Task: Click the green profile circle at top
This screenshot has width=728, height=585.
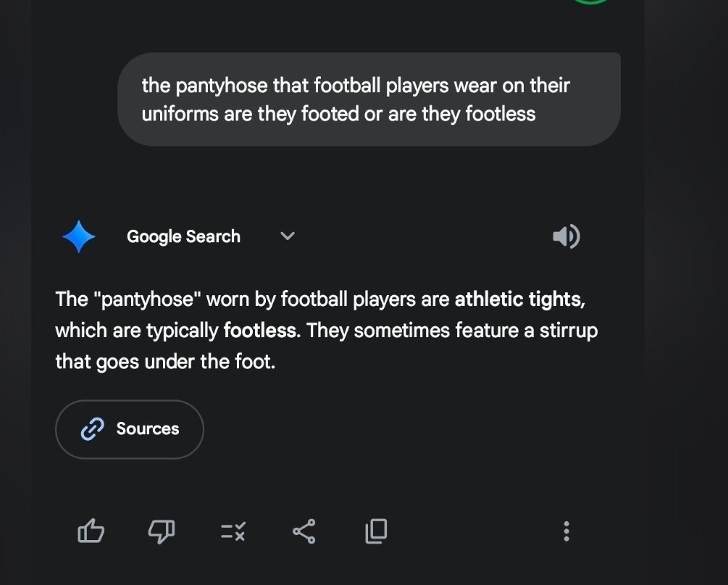Action: (x=590, y=2)
